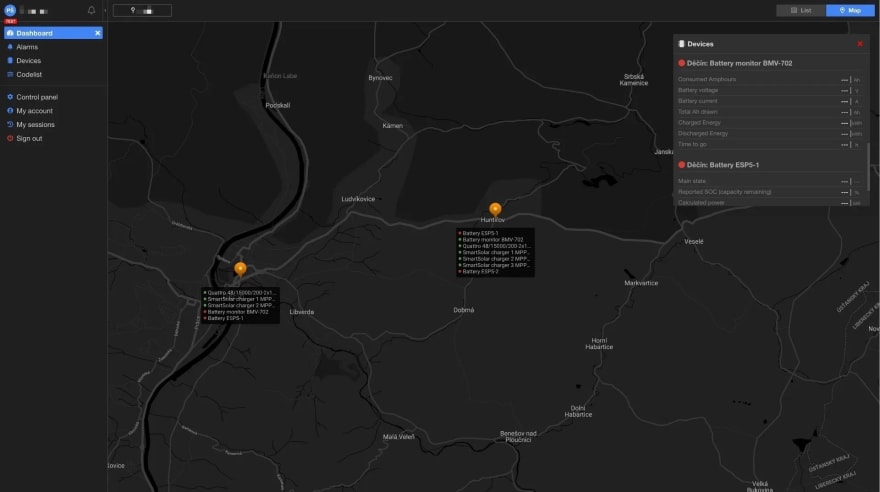Select SmartSolar charger 3 MPP in Huntířov popup

[x=494, y=265]
